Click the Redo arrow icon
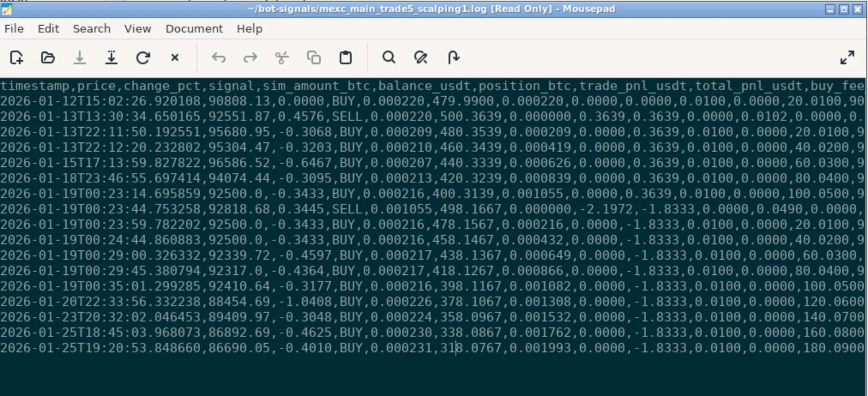This screenshot has height=396, width=868. coord(250,57)
